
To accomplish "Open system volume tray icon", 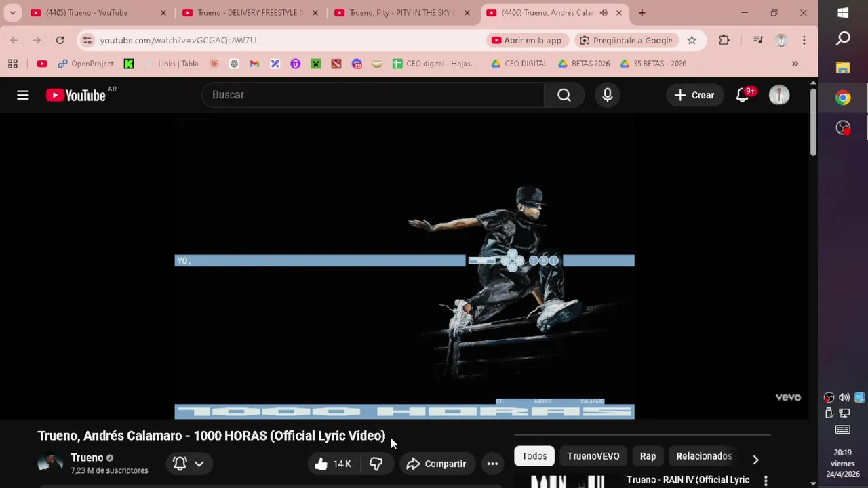I will [x=844, y=398].
